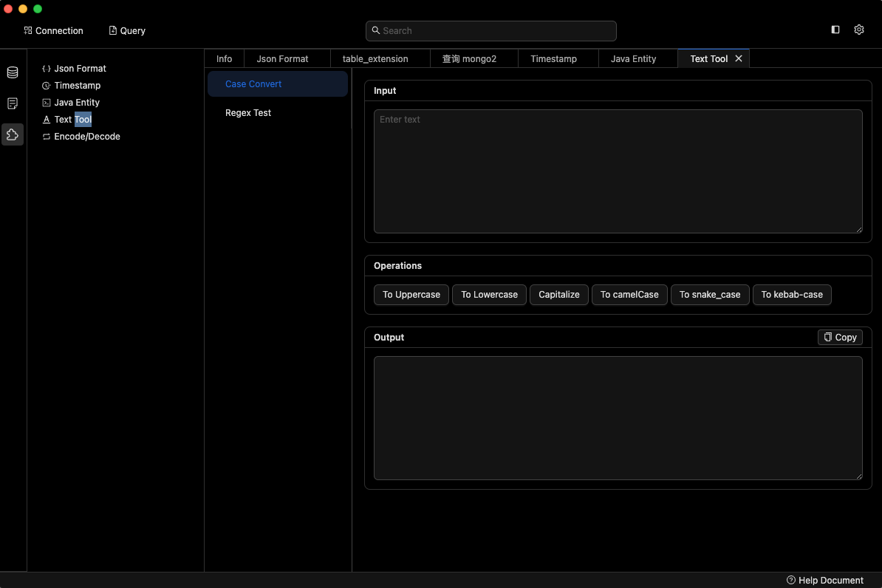
Task: Click into the Enter text input area
Action: (618, 171)
